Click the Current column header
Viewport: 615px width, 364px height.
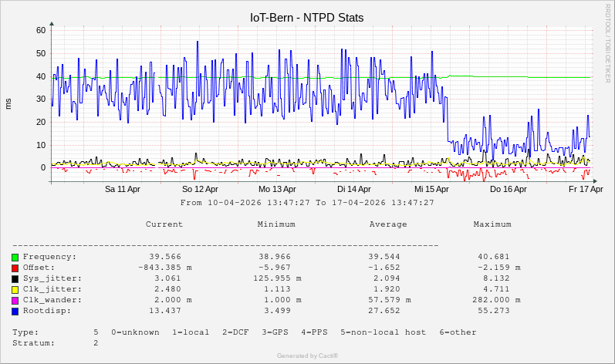click(x=164, y=224)
